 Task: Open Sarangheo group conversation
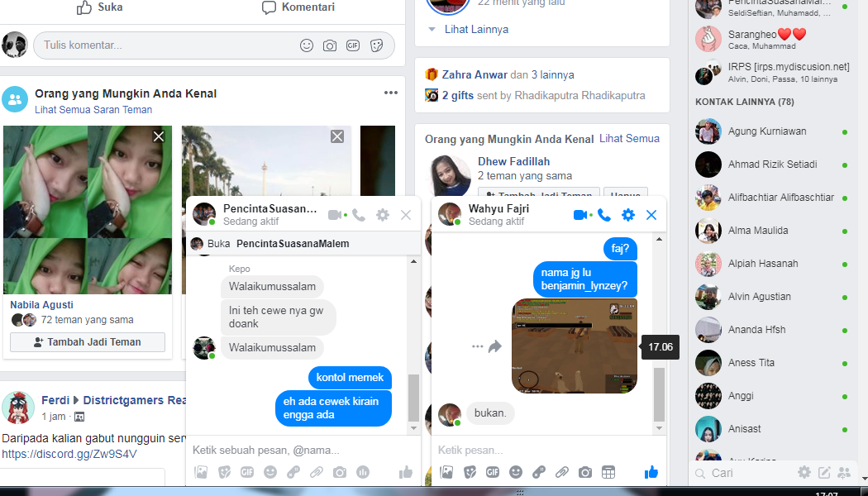coord(772,40)
